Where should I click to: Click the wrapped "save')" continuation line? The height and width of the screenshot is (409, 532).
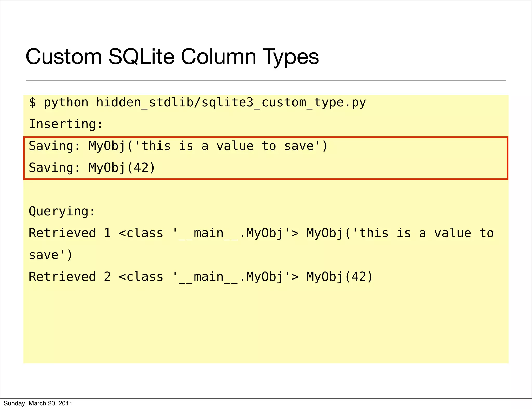[50, 255]
